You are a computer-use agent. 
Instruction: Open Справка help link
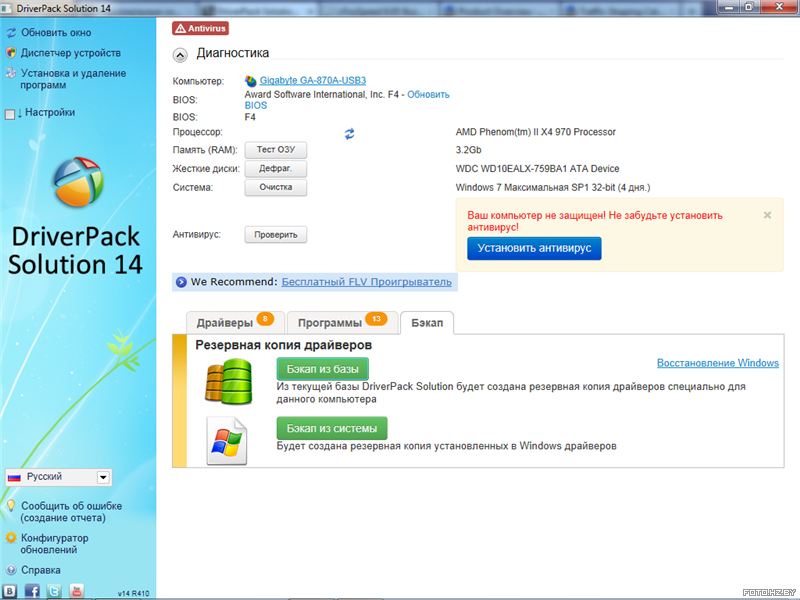click(41, 570)
